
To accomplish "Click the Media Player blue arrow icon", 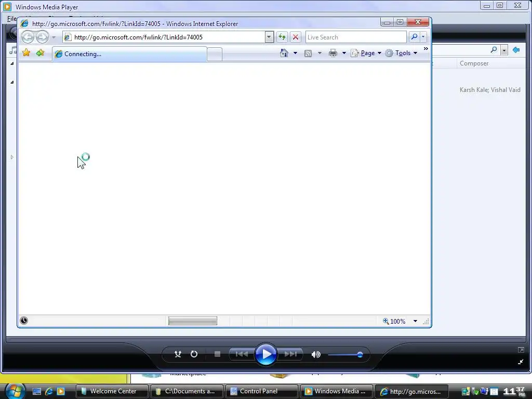I will (516, 50).
